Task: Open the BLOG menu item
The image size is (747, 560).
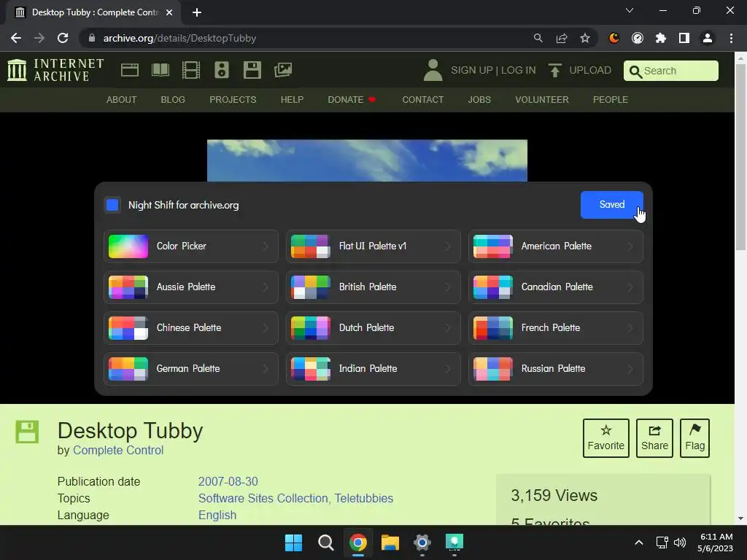Action: click(173, 99)
